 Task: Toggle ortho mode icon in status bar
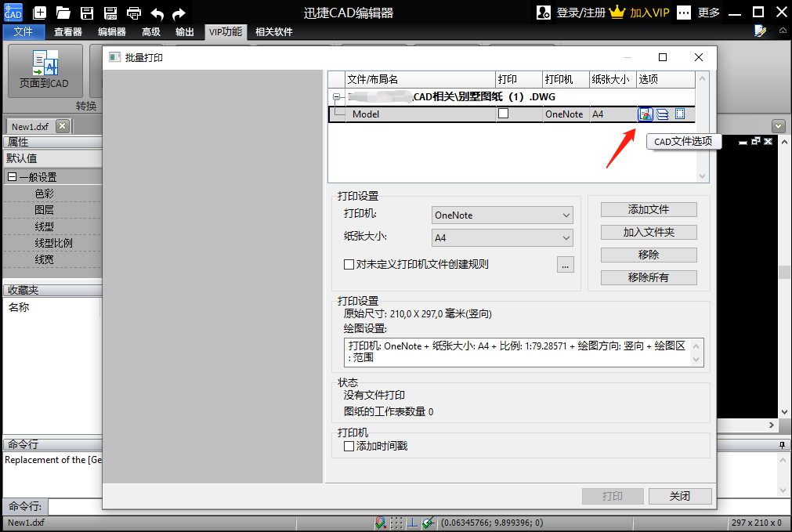(x=412, y=523)
